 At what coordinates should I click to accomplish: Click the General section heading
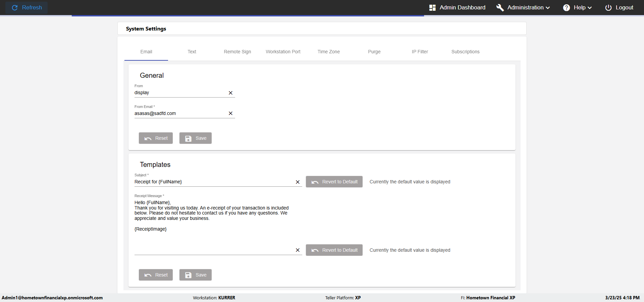point(152,75)
